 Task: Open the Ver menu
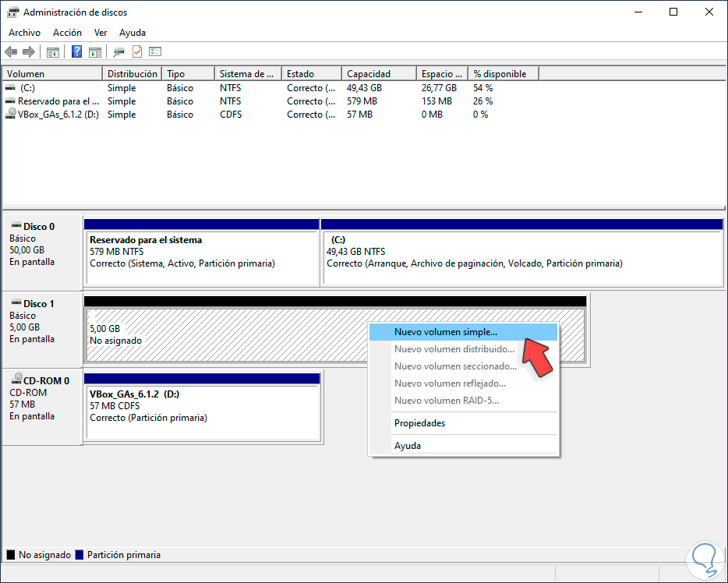(101, 33)
